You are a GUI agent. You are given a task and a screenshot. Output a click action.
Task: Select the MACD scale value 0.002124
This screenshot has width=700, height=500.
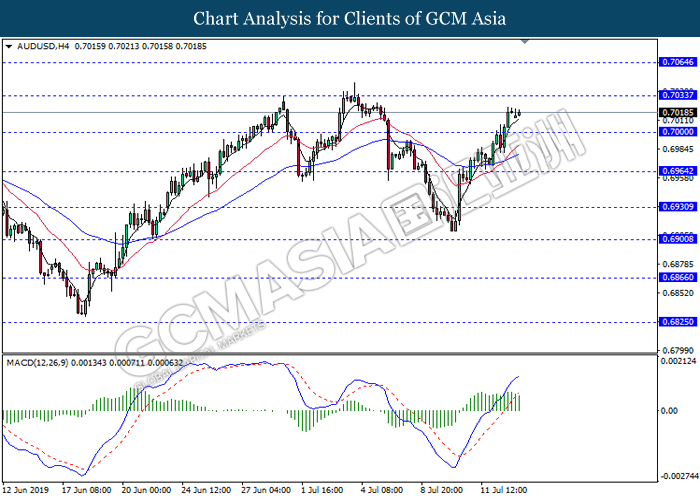(x=678, y=361)
